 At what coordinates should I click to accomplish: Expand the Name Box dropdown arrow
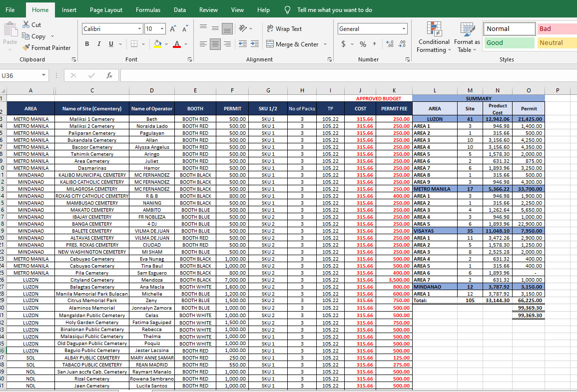click(x=43, y=75)
